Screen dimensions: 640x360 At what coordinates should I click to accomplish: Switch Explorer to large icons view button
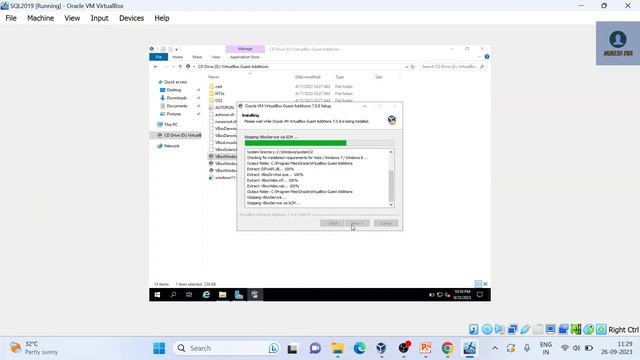pyautogui.click(x=485, y=284)
